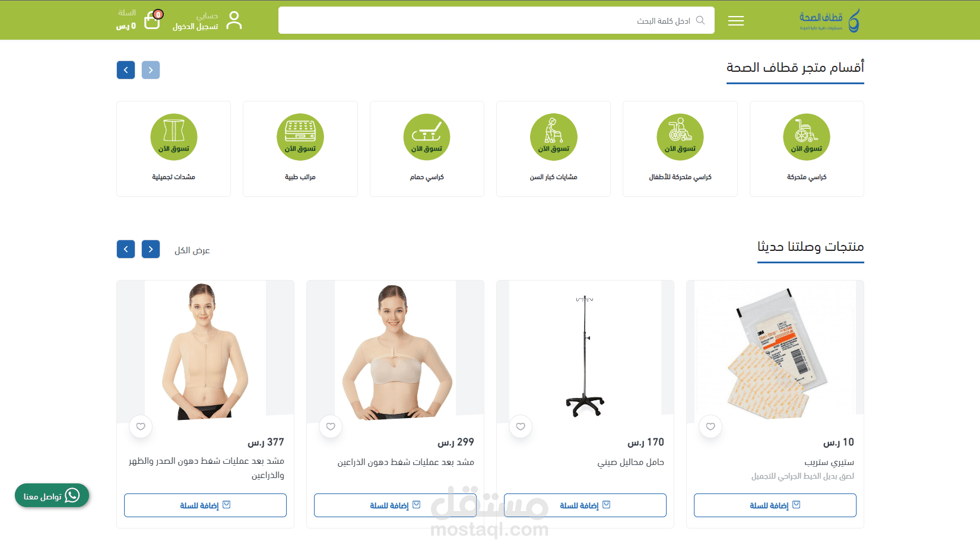Open the shopping cart icon
This screenshot has width=980, height=551.
point(153,21)
